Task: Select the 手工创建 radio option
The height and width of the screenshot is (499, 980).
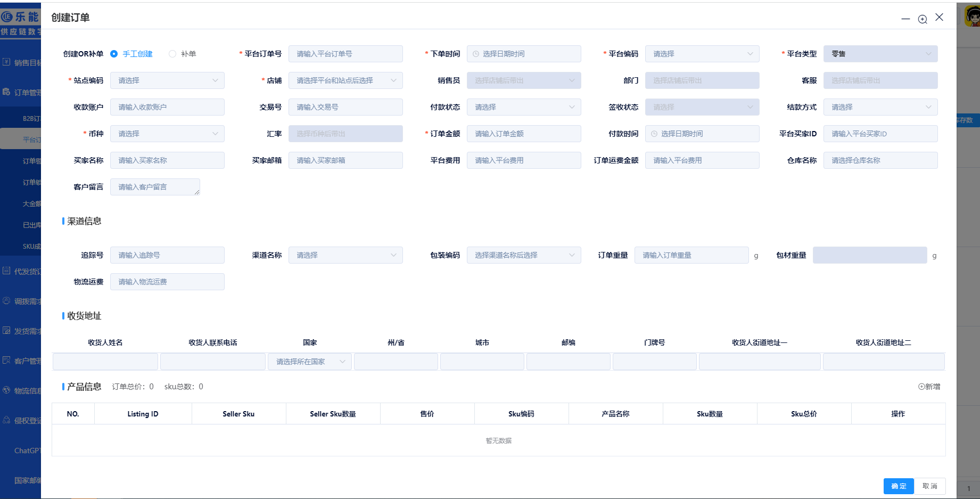Action: tap(114, 54)
